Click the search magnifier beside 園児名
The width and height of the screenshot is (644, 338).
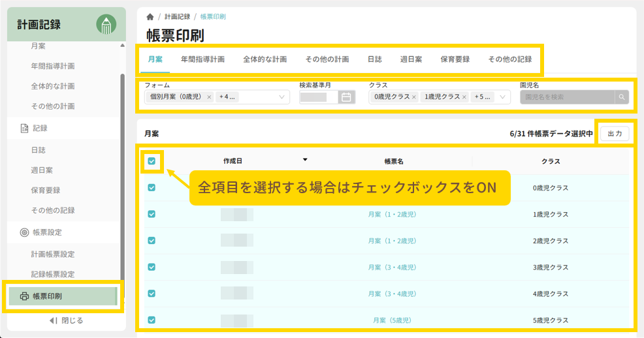pos(622,97)
